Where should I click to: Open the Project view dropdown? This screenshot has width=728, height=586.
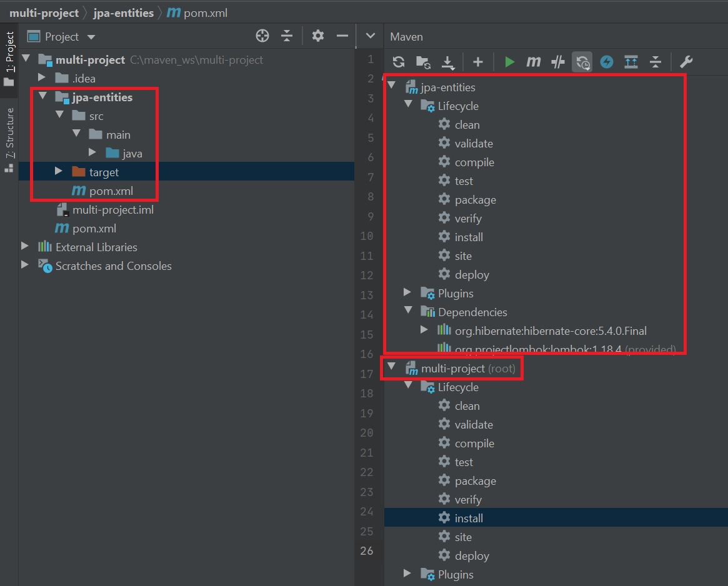91,37
